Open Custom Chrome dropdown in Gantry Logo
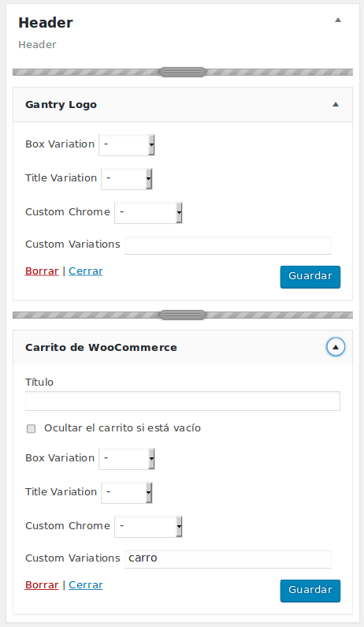The image size is (364, 627). (149, 212)
